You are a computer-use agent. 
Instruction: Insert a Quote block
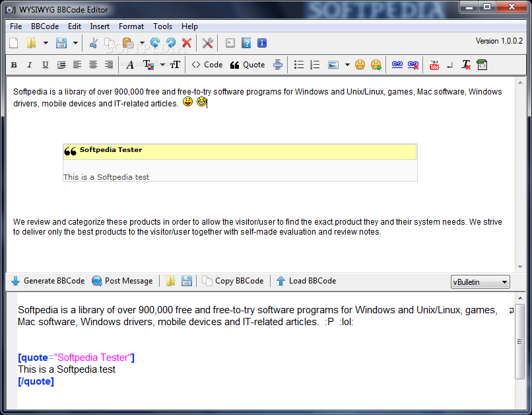click(x=248, y=65)
